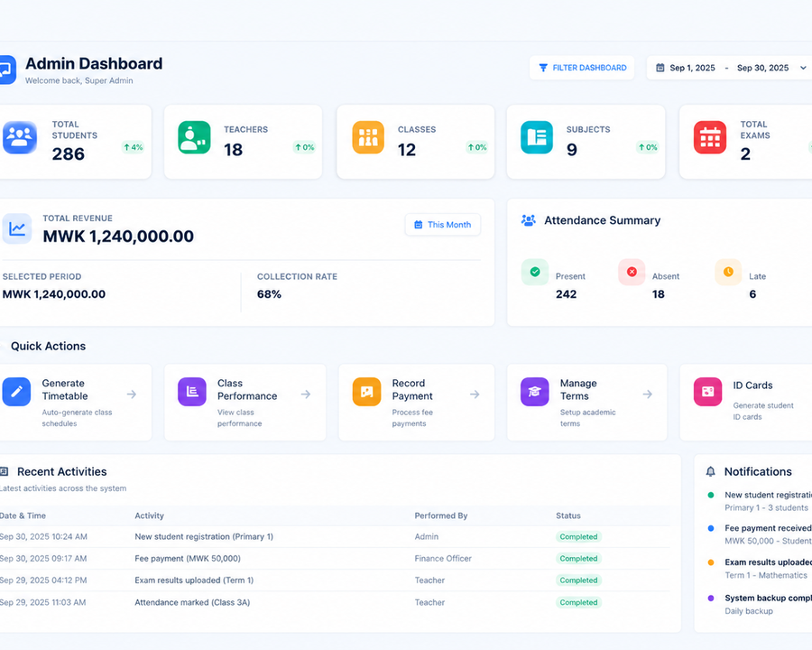Click the Attendance Summary people icon
Screen dimensions: 812x650
528,220
